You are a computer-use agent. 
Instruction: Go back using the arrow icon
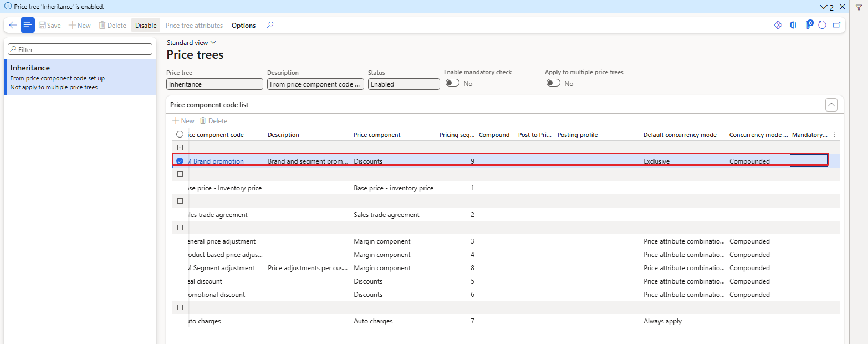[13, 25]
